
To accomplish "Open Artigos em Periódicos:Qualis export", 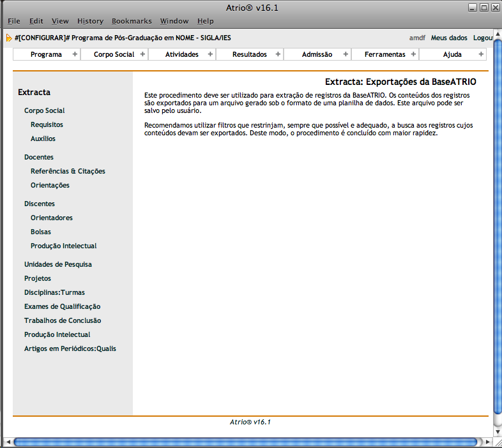I will click(x=70, y=348).
